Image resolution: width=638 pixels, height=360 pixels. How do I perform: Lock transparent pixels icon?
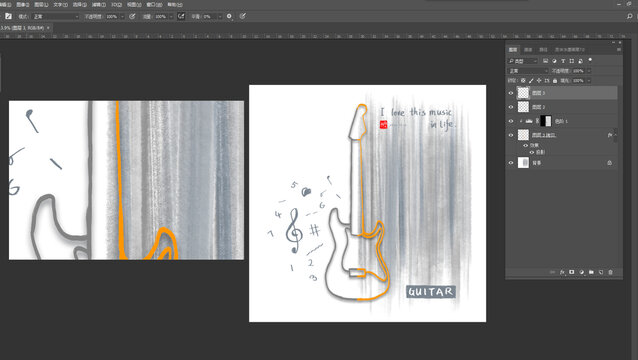(x=523, y=81)
